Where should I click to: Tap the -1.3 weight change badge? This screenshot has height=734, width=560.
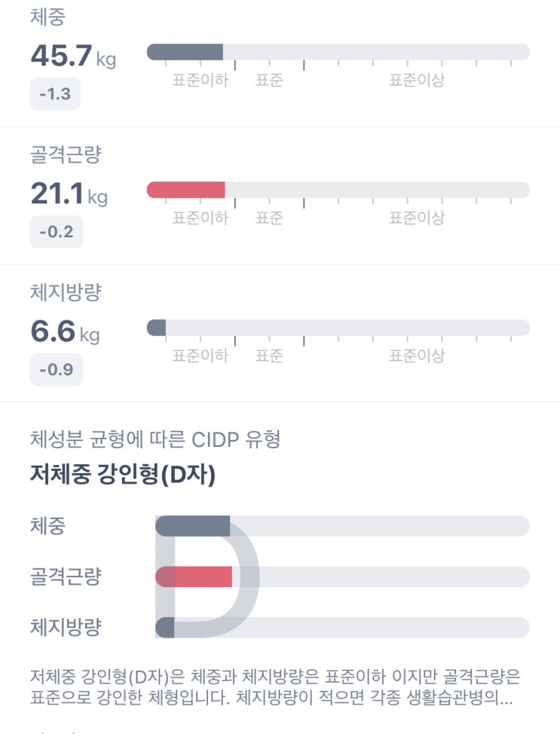(x=55, y=94)
